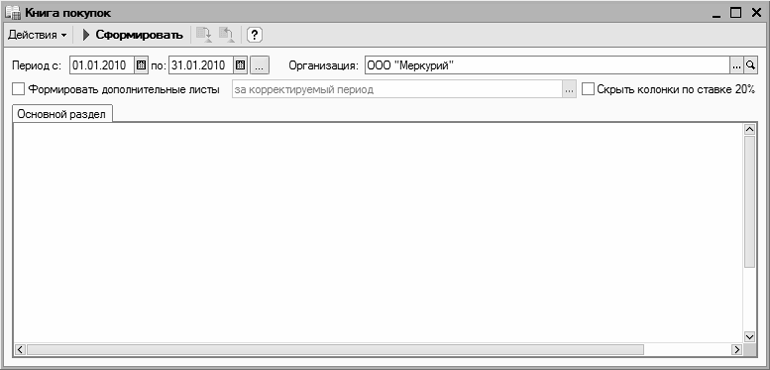Open help with the question mark icon
The height and width of the screenshot is (370, 770).
(x=254, y=35)
